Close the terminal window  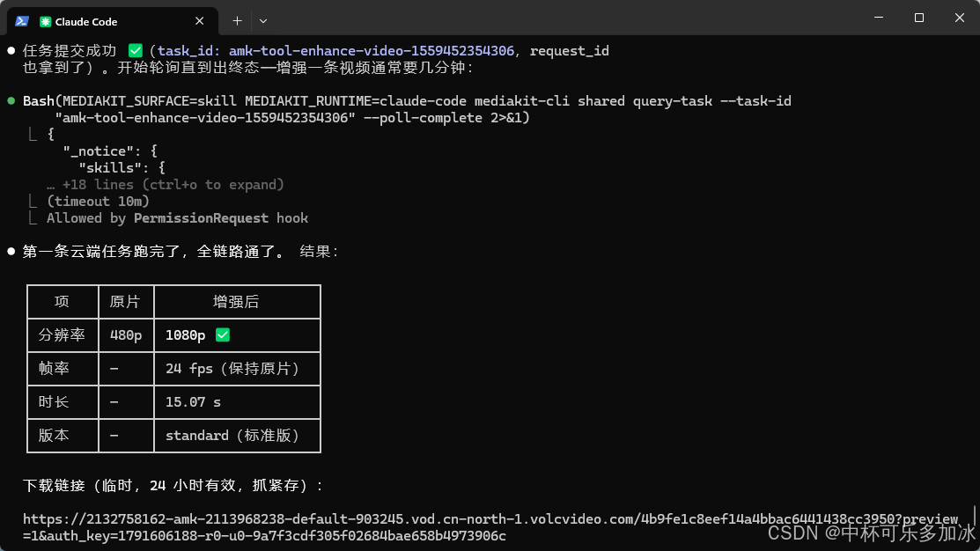point(960,18)
